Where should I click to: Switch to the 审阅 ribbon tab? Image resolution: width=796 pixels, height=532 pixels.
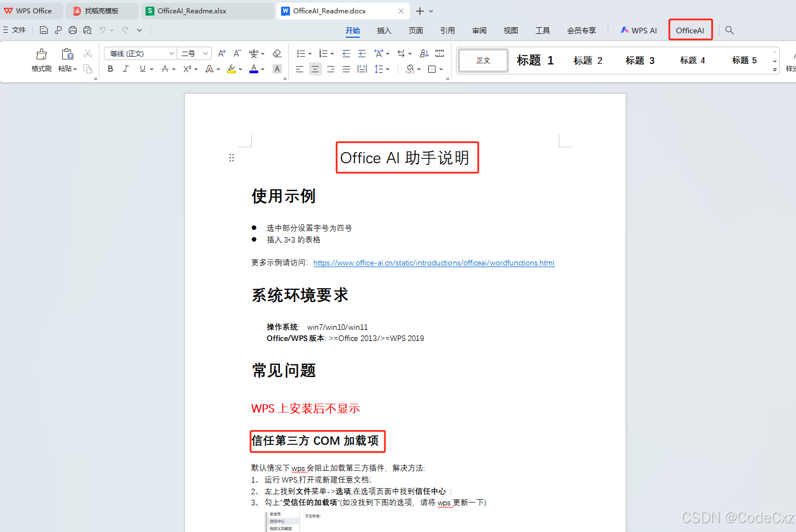pyautogui.click(x=479, y=31)
